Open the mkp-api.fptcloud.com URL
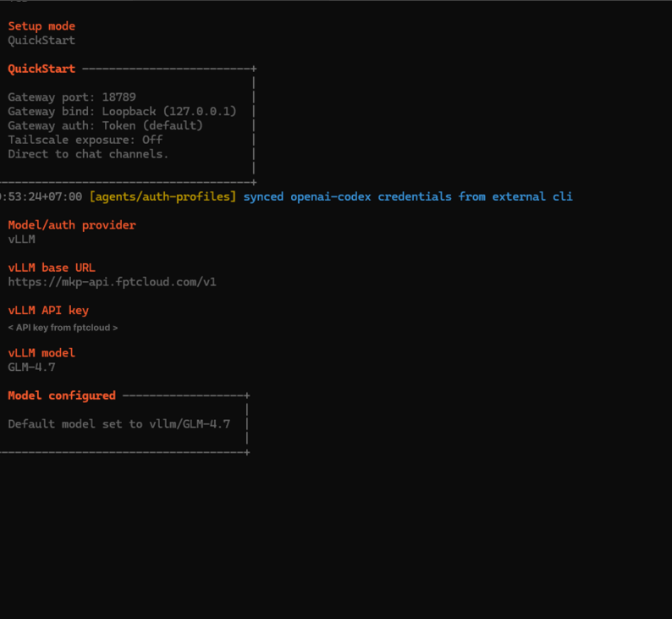The height and width of the screenshot is (619, 672). (112, 282)
